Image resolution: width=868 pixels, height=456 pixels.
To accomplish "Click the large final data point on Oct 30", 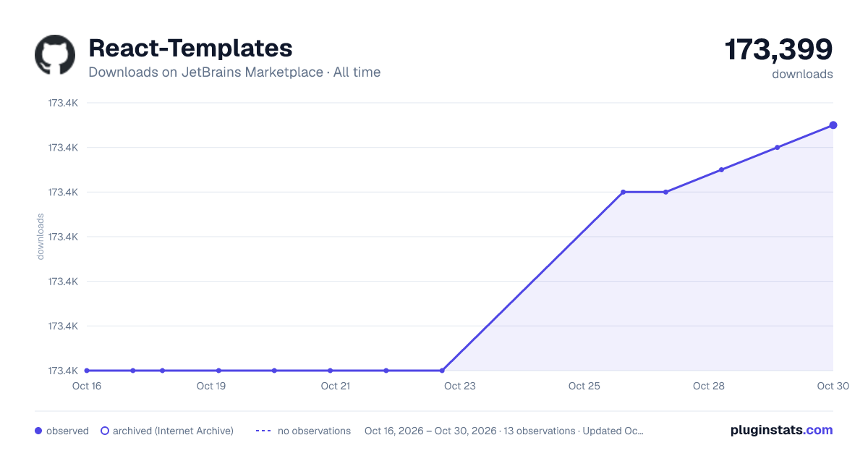I will (x=833, y=125).
